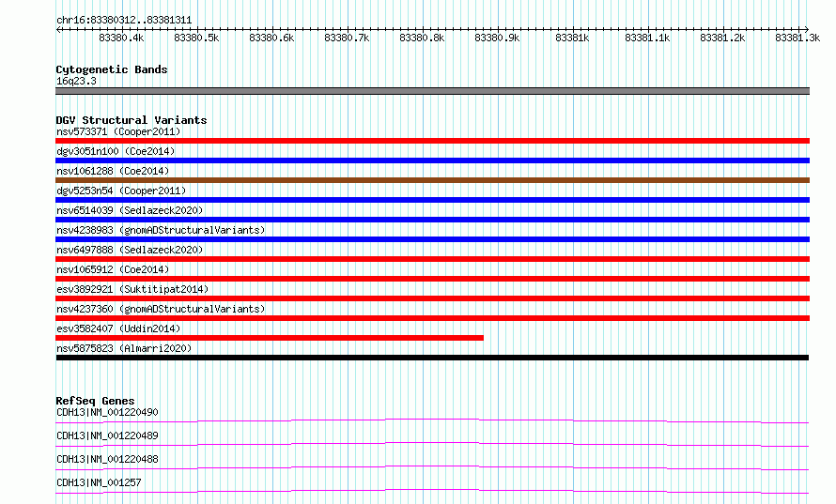Open transcript CDH13|NM_001220490 label
Image resolution: width=836 pixels, height=504 pixels.
(107, 412)
